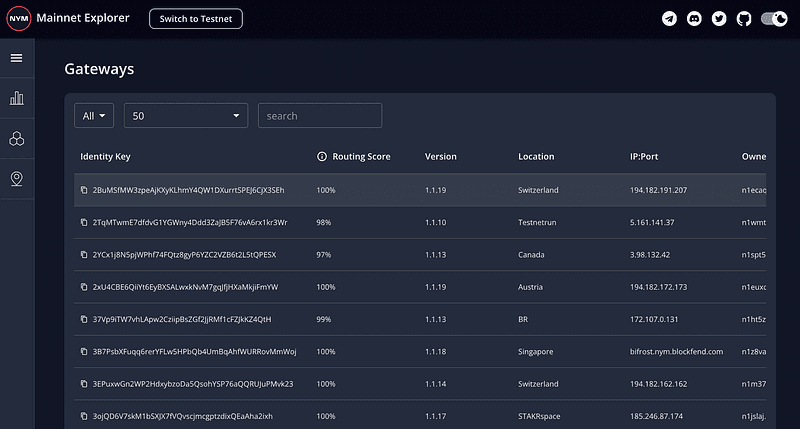Open the 50 rows-per-page dropdown

coord(185,116)
